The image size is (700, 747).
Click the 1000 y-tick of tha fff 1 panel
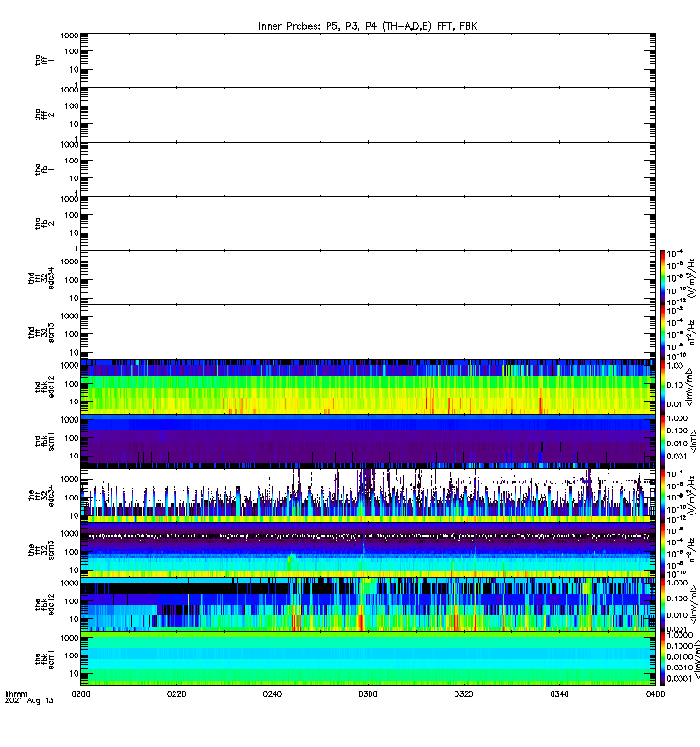point(69,35)
